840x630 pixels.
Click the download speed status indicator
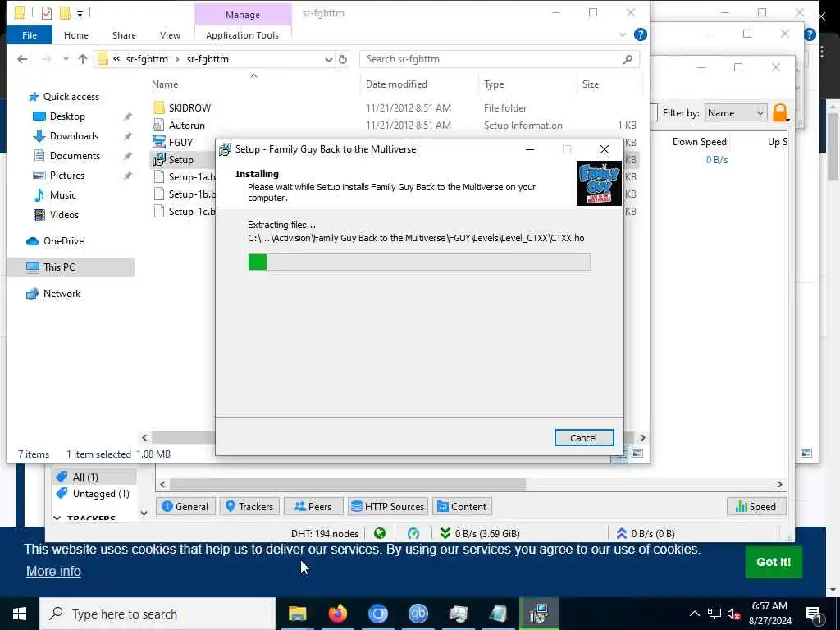click(480, 533)
